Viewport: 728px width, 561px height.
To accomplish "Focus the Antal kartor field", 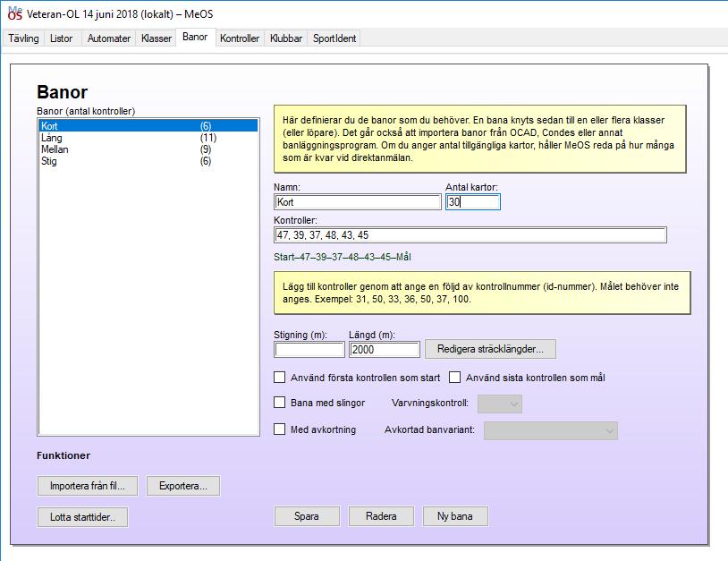I will [x=472, y=202].
